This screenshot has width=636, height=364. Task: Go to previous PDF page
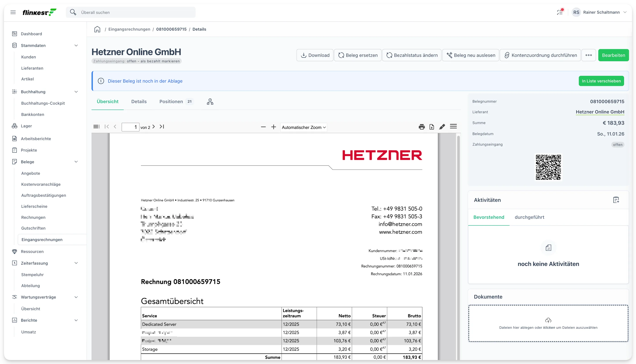115,126
